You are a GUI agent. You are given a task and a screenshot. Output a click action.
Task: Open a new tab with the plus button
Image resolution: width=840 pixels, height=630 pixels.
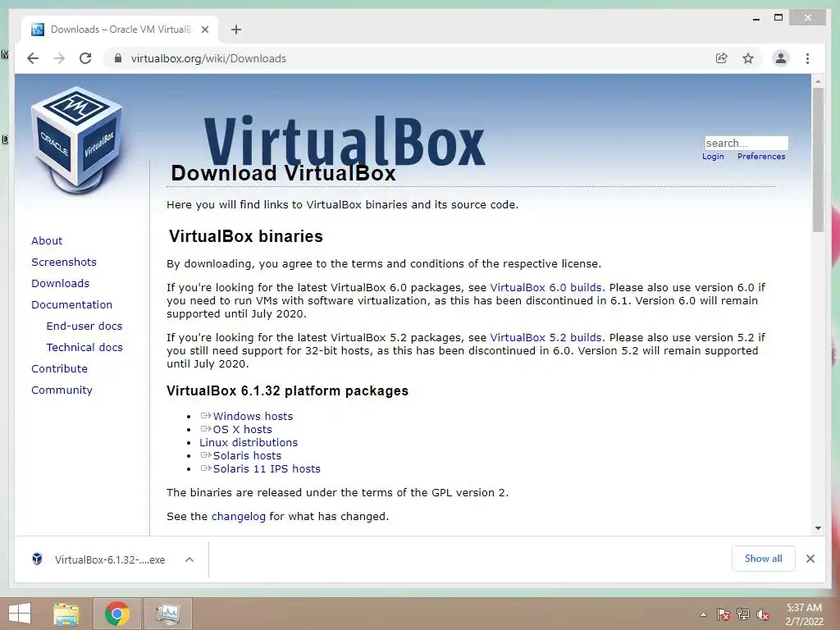pyautogui.click(x=236, y=30)
